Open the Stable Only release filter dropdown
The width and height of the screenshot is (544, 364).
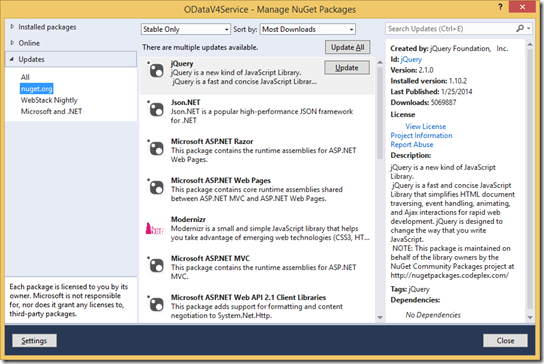coord(186,29)
